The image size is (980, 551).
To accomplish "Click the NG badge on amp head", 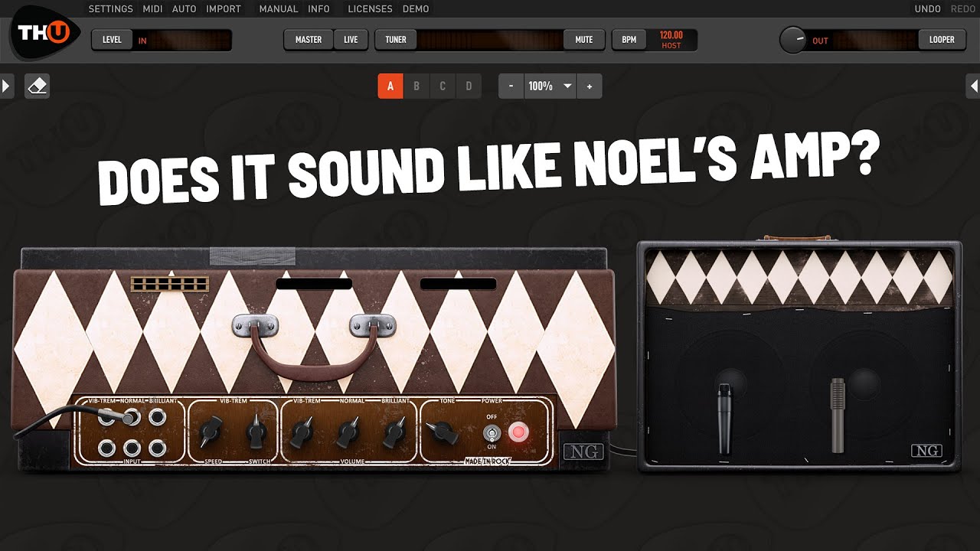I will (x=584, y=452).
